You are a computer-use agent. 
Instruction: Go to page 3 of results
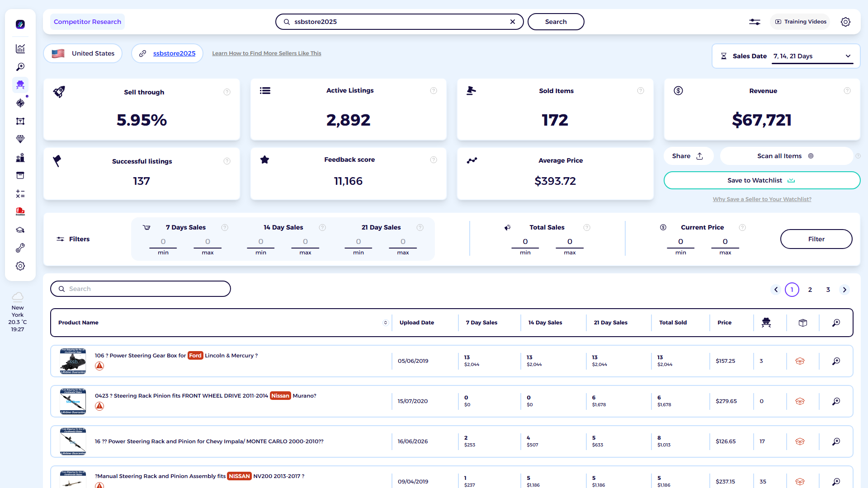[x=828, y=290]
